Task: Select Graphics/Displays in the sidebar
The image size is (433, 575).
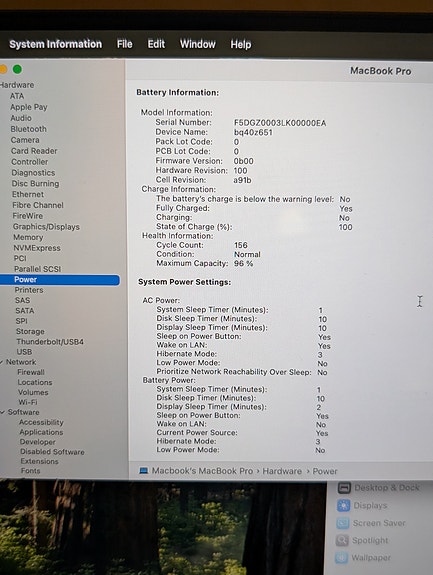Action: click(46, 227)
